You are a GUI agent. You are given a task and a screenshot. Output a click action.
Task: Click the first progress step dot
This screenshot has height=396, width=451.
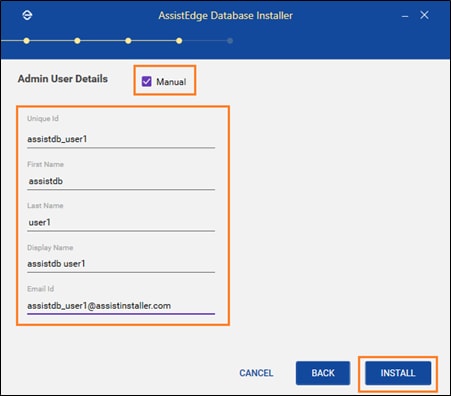coord(27,41)
